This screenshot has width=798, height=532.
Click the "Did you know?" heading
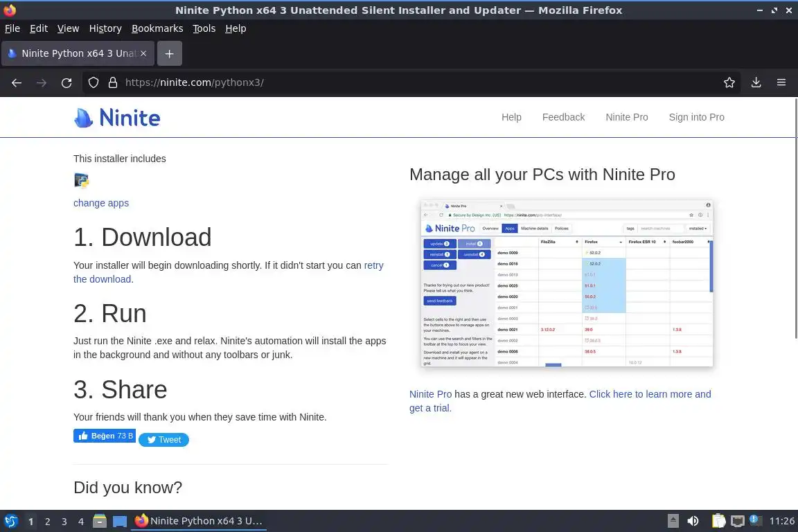[127, 487]
